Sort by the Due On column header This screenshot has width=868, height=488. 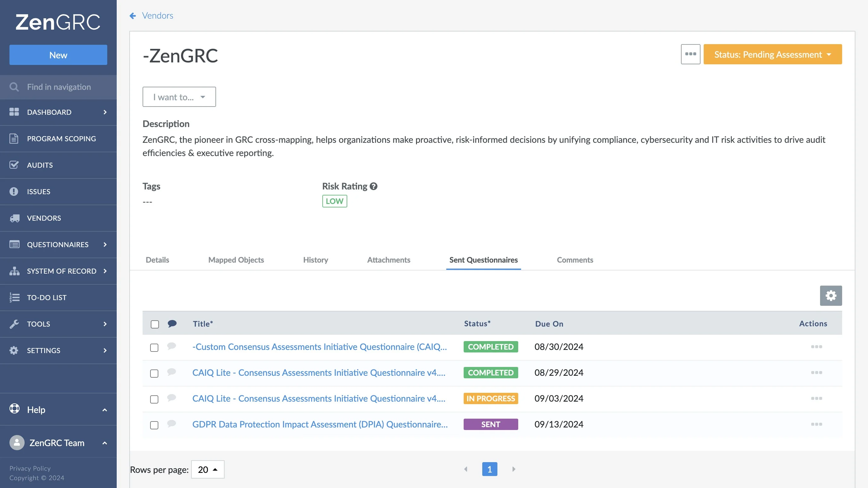coord(549,324)
